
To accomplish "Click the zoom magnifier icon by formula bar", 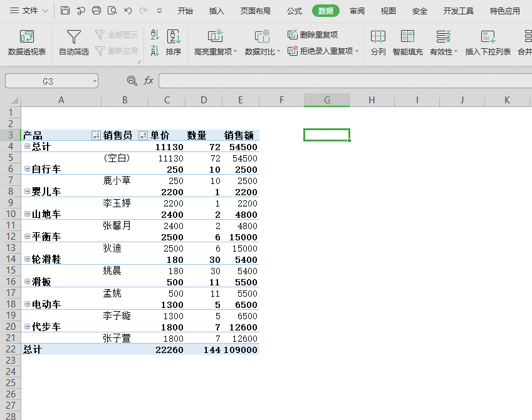I will pyautogui.click(x=132, y=81).
